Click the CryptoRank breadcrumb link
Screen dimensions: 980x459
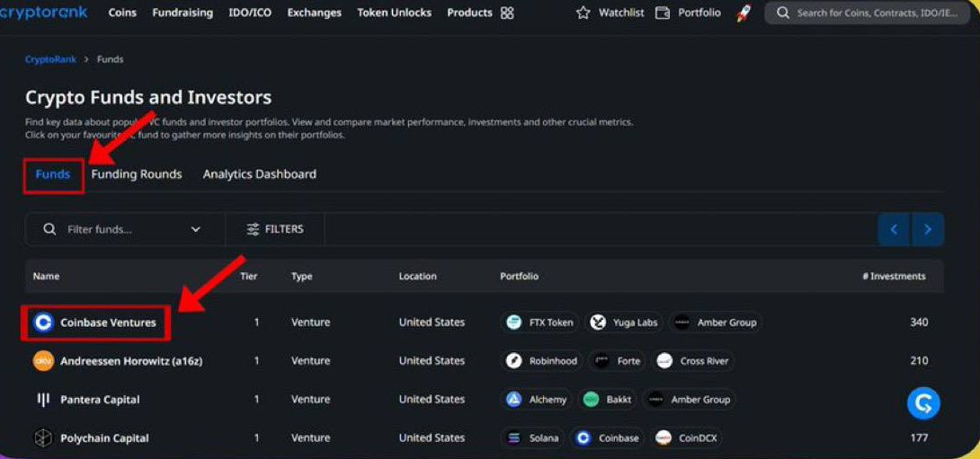coord(50,59)
